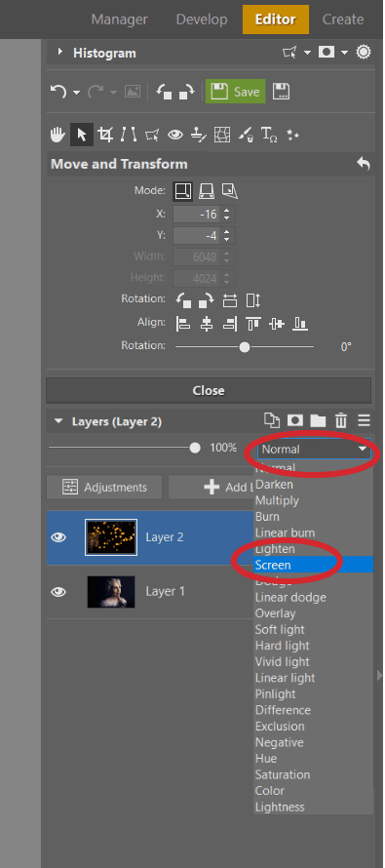Viewport: 385px width, 868px height.
Task: Click the Close button
Action: pyautogui.click(x=209, y=390)
